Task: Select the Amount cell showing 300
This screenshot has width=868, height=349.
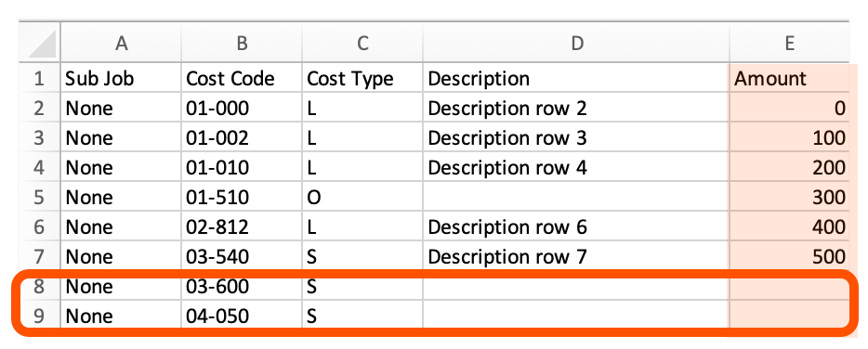Action: (789, 198)
